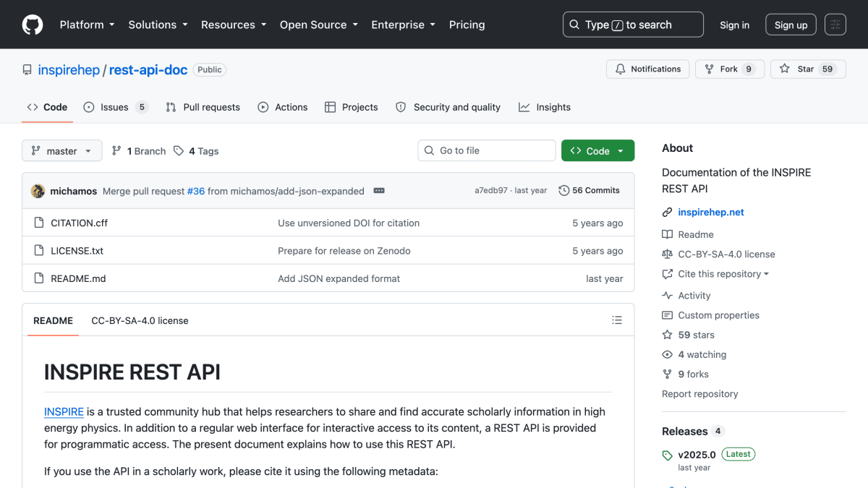The image size is (868, 488).
Task: Open the Projects tab
Action: coord(351,107)
